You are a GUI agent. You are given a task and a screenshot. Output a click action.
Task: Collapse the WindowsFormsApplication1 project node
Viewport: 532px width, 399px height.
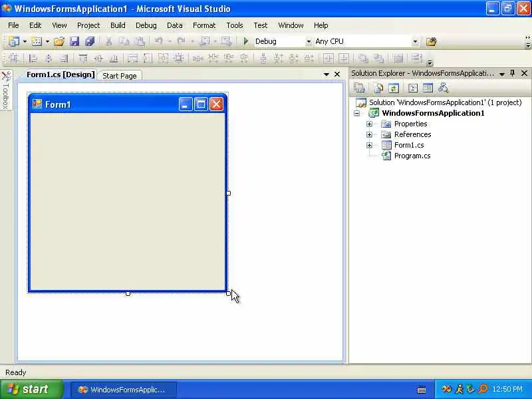click(356, 113)
